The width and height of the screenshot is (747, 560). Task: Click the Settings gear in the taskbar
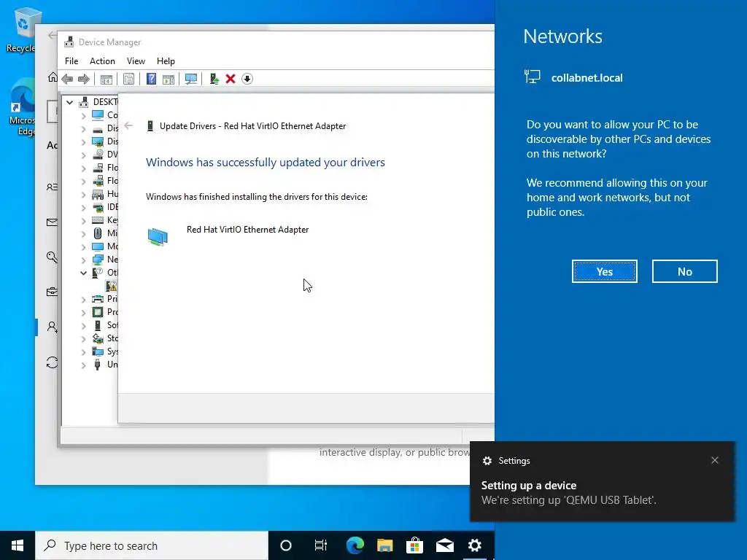coord(475,545)
